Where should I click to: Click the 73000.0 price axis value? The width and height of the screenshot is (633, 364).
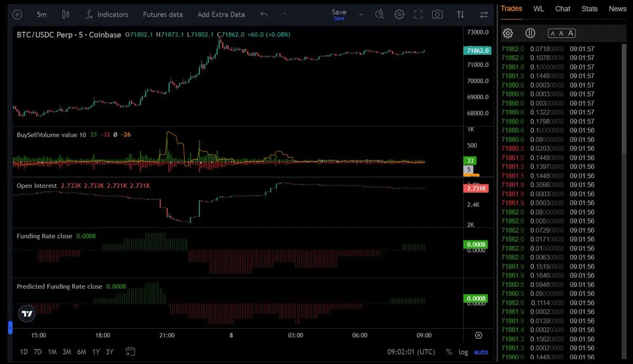(478, 32)
